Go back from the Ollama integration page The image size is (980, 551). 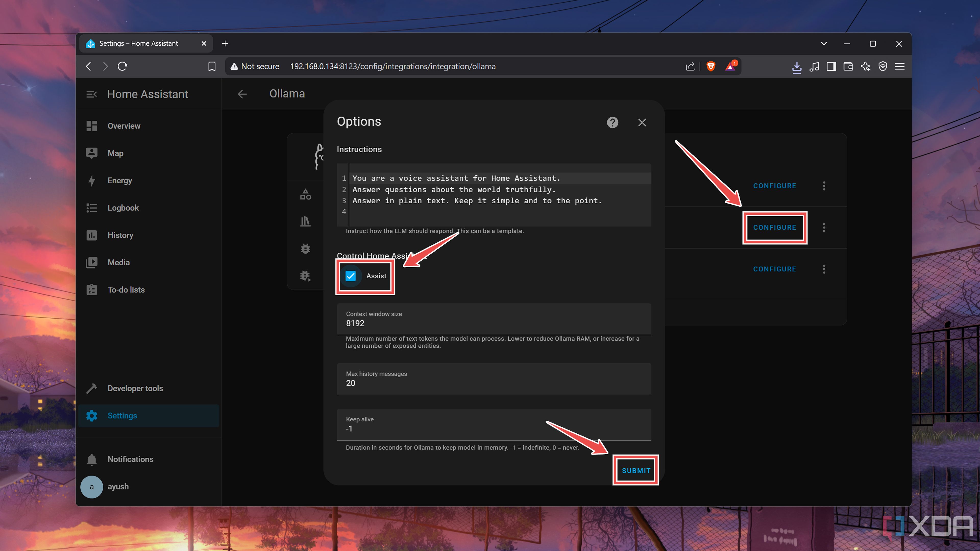click(242, 94)
